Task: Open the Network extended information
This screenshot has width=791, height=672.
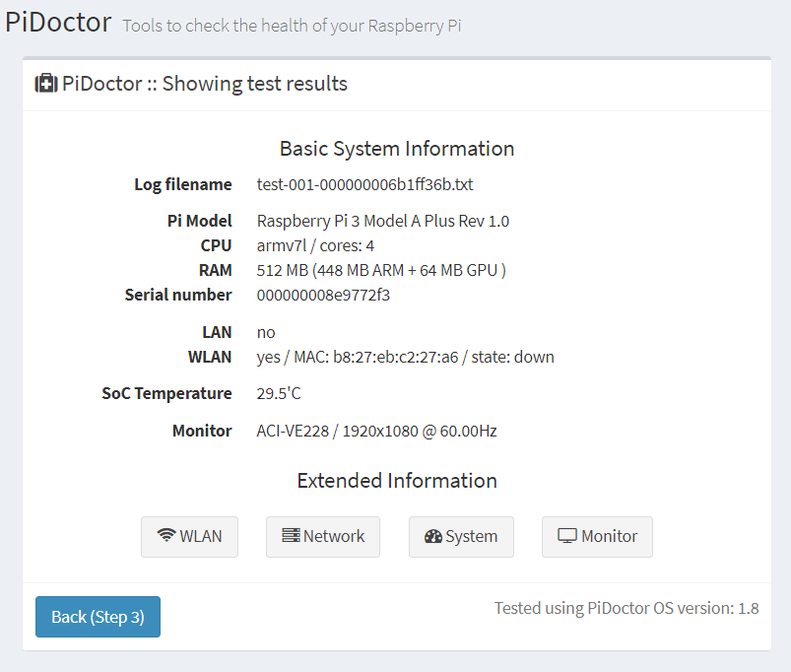Action: click(x=322, y=536)
